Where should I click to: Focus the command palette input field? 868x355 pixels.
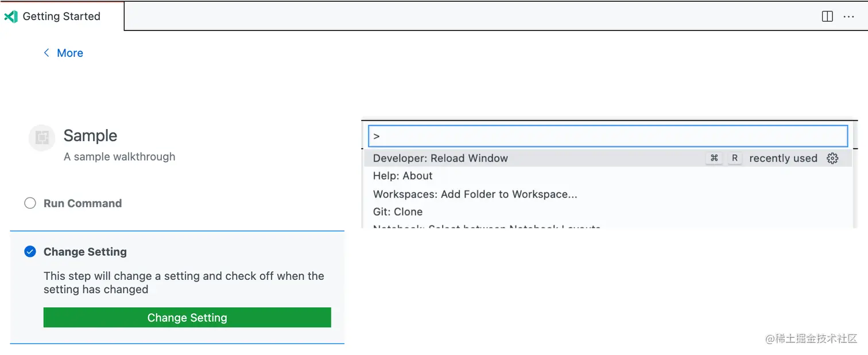pos(608,136)
